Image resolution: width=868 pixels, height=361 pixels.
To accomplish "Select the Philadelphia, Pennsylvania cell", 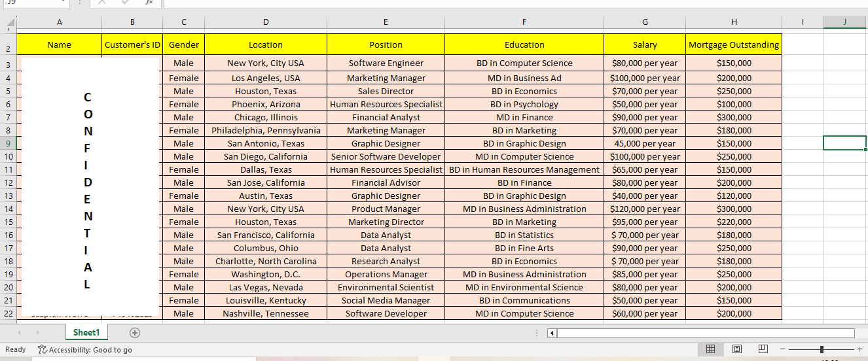I will pyautogui.click(x=266, y=130).
